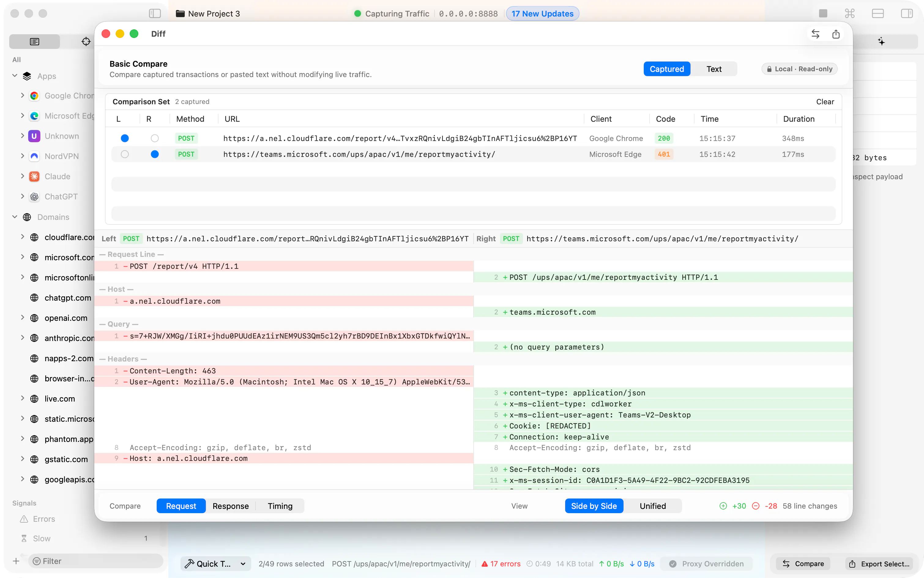Click the crosshair target icon in sidebar
Screen dimensions: 924x578
(86, 41)
